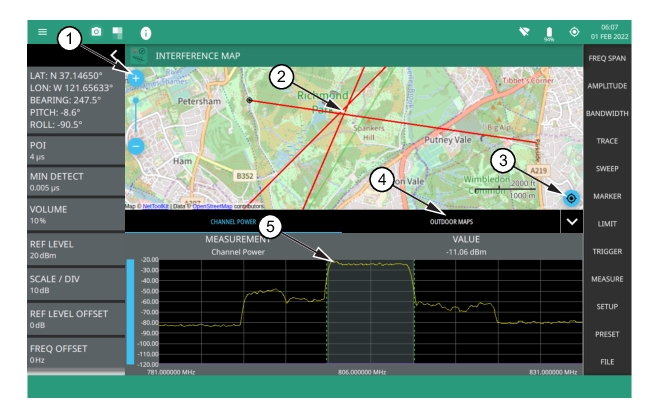
Task: Click the camera screenshot icon
Action: [97, 32]
